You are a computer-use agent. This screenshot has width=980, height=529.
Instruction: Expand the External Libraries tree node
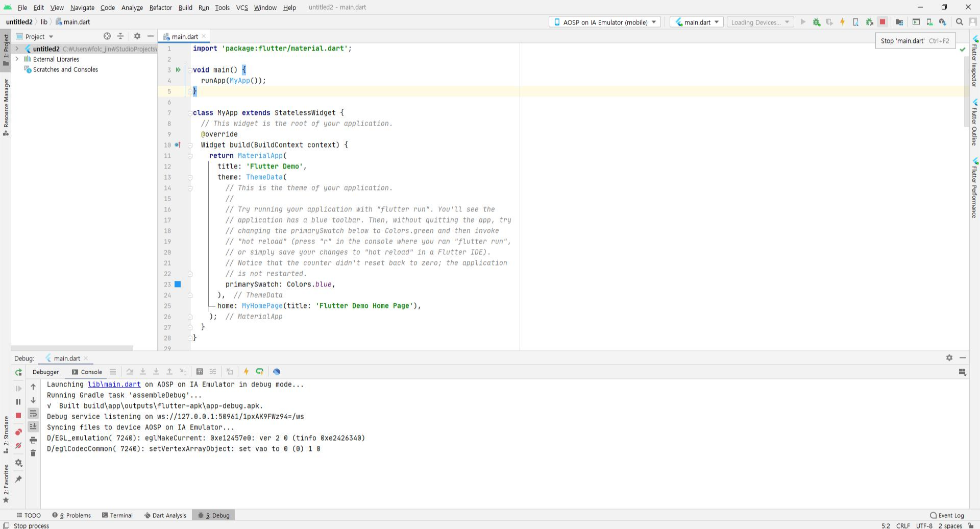tap(17, 59)
